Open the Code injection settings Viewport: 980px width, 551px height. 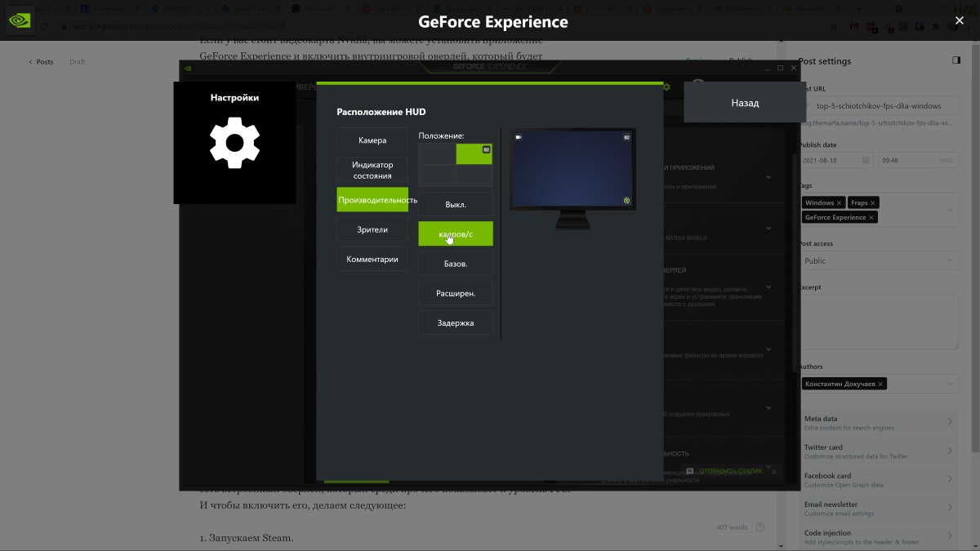click(878, 536)
